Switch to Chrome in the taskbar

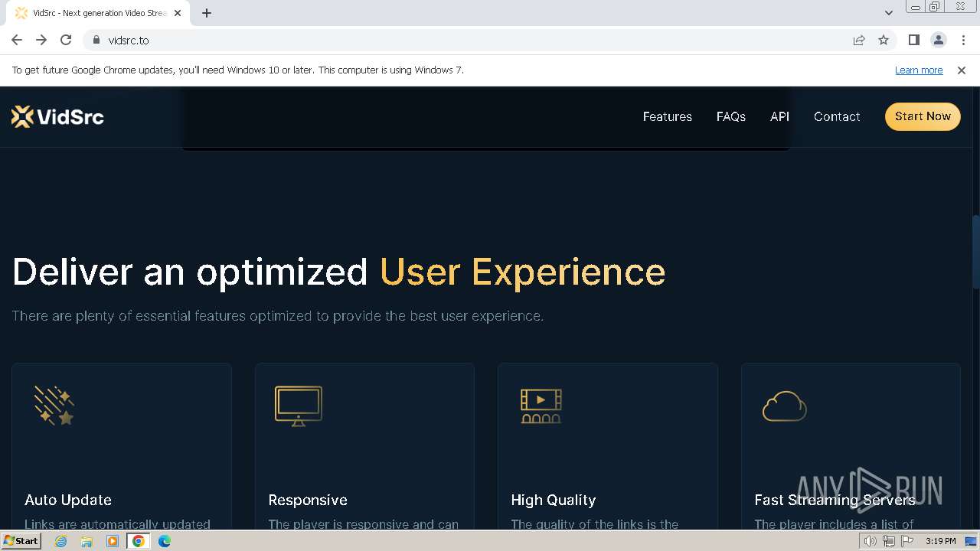point(138,541)
